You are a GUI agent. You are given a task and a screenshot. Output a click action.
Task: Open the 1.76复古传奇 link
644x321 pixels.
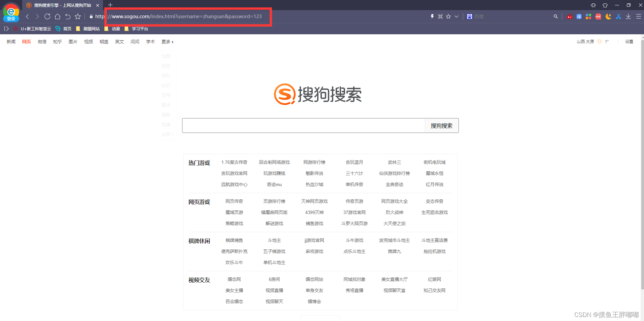(x=234, y=162)
